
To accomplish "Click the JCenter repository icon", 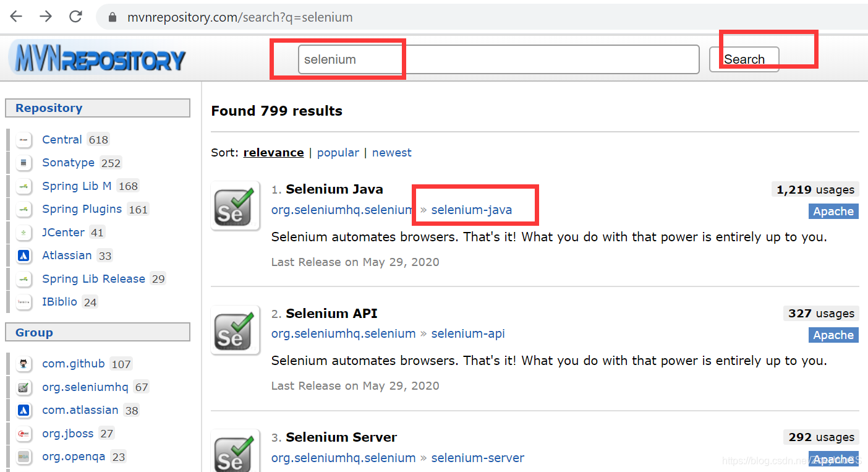I will (24, 233).
